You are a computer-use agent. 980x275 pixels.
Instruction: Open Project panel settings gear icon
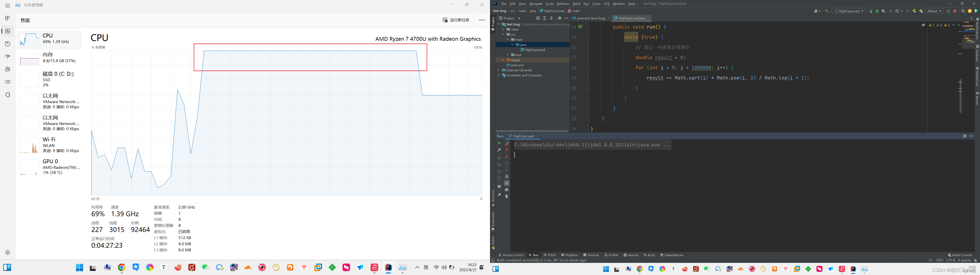[x=559, y=18]
